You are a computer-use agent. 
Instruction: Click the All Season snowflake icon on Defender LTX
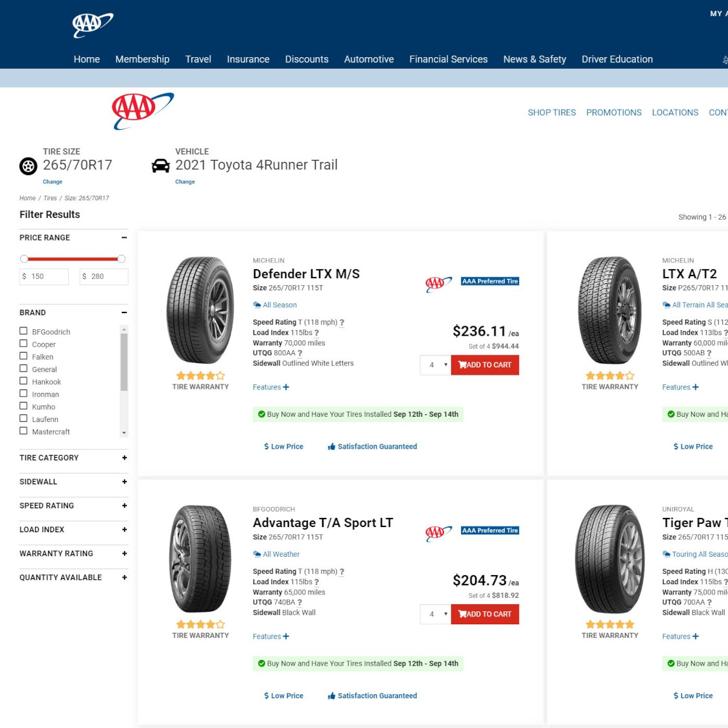point(257,305)
